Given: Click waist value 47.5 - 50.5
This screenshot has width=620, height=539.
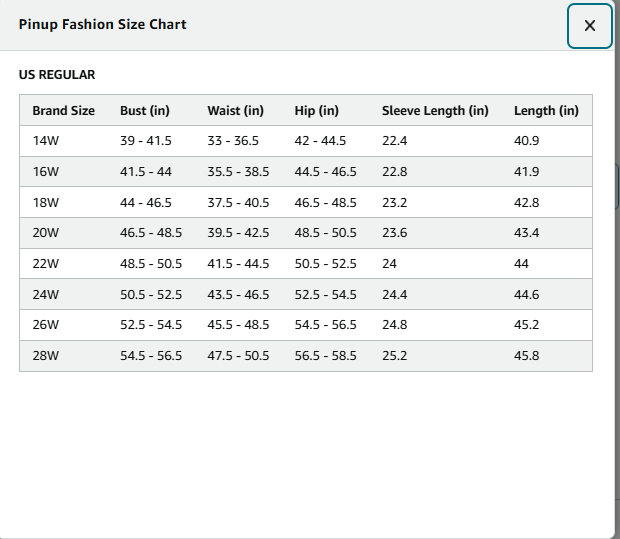Looking at the screenshot, I should point(238,356).
